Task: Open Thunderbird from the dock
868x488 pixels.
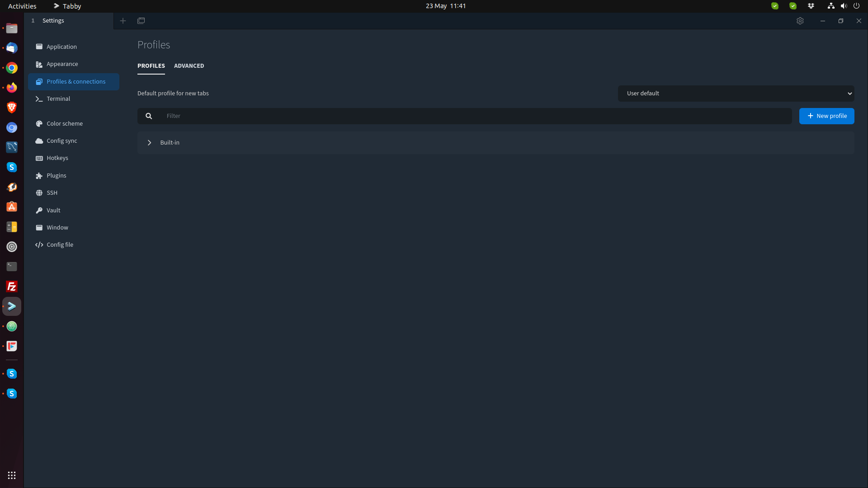Action: click(x=12, y=48)
